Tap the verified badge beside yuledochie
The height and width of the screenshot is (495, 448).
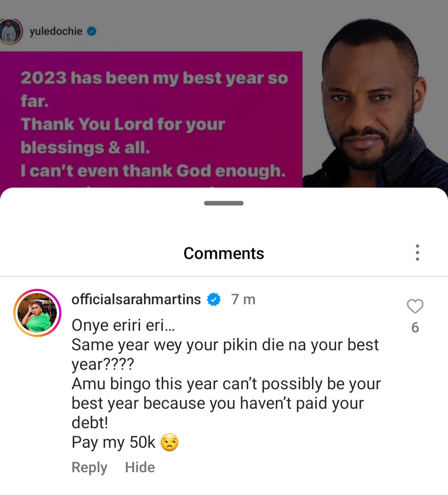(x=92, y=31)
